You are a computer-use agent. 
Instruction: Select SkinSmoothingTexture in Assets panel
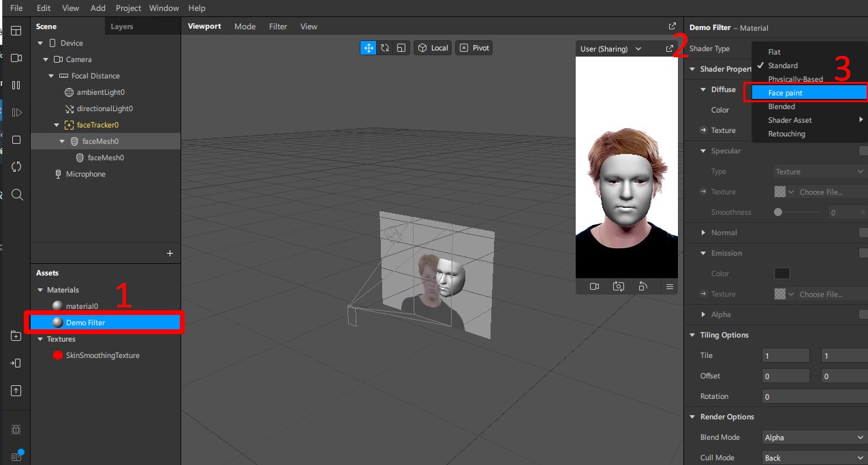coord(102,355)
